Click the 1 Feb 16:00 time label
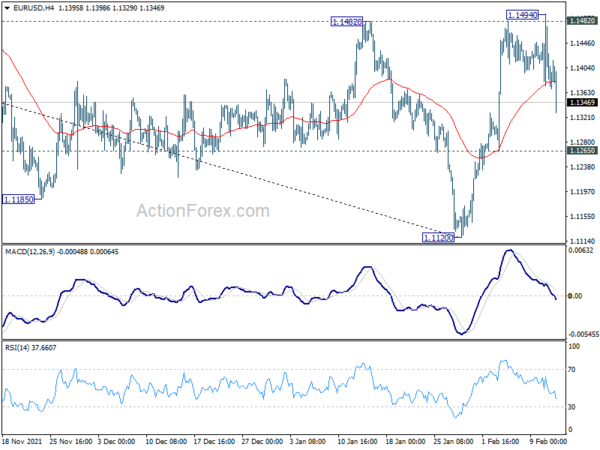Screen dimensions: 600x450 (x=500, y=441)
